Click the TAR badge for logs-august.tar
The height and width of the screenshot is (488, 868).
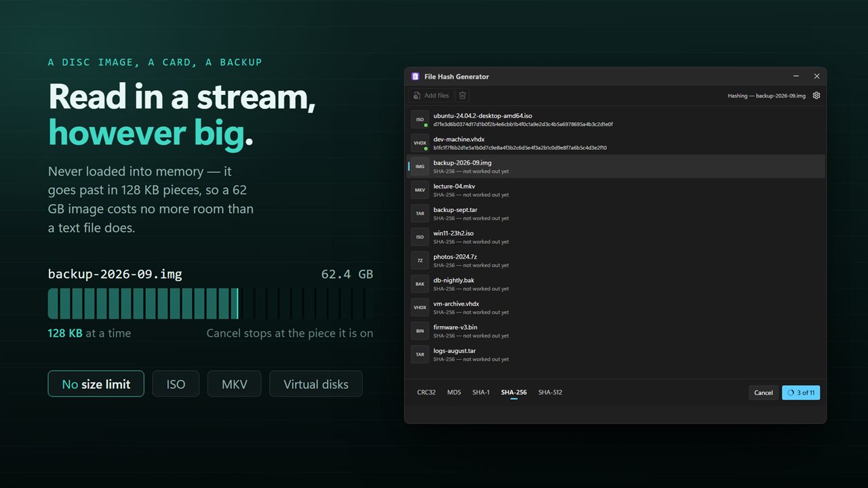point(420,354)
